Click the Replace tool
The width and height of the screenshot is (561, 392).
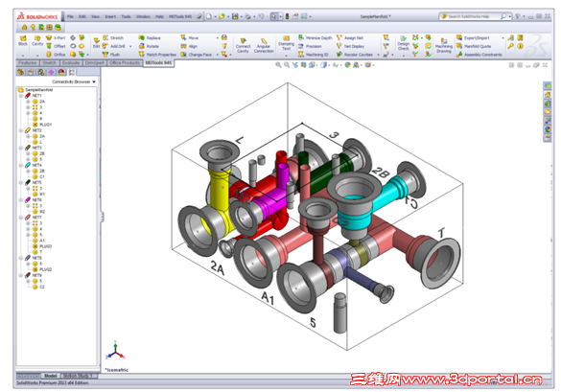(150, 38)
